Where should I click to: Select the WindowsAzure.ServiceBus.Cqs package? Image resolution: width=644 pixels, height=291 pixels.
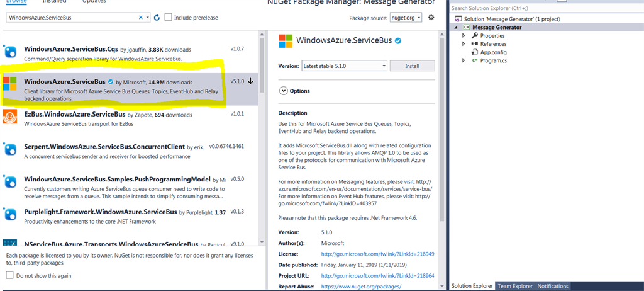tap(130, 54)
